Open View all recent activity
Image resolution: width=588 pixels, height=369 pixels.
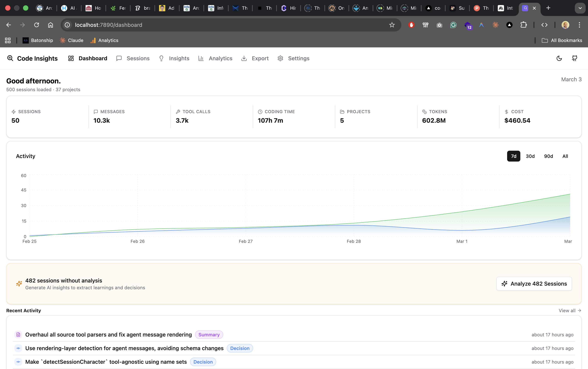[x=570, y=310]
